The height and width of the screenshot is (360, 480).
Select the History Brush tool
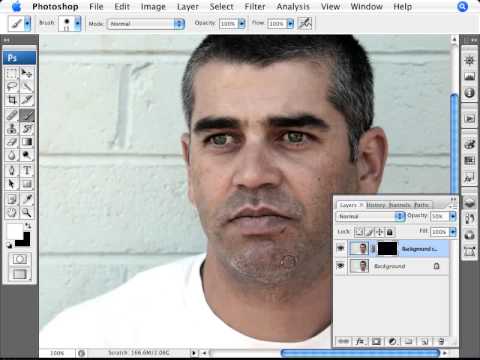pos(27,129)
